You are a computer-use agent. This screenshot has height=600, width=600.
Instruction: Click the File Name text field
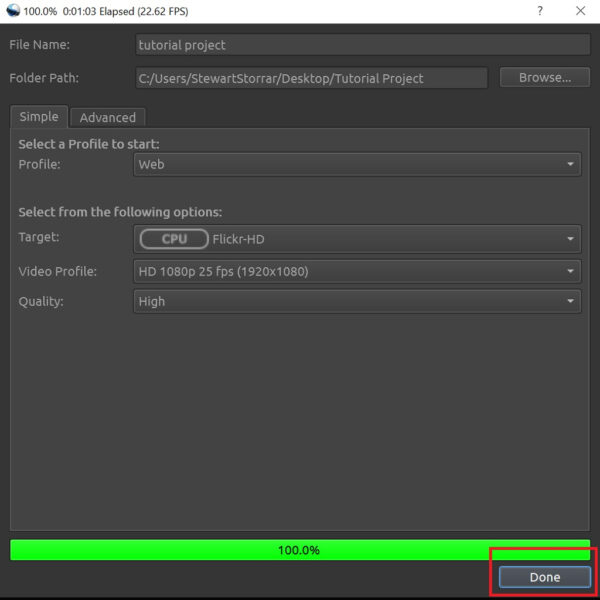(x=362, y=45)
